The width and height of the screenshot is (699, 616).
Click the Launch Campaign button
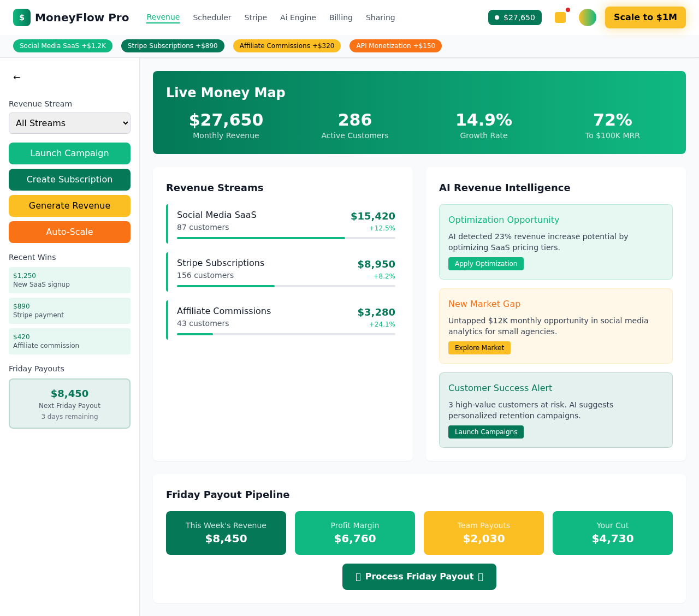coord(69,153)
